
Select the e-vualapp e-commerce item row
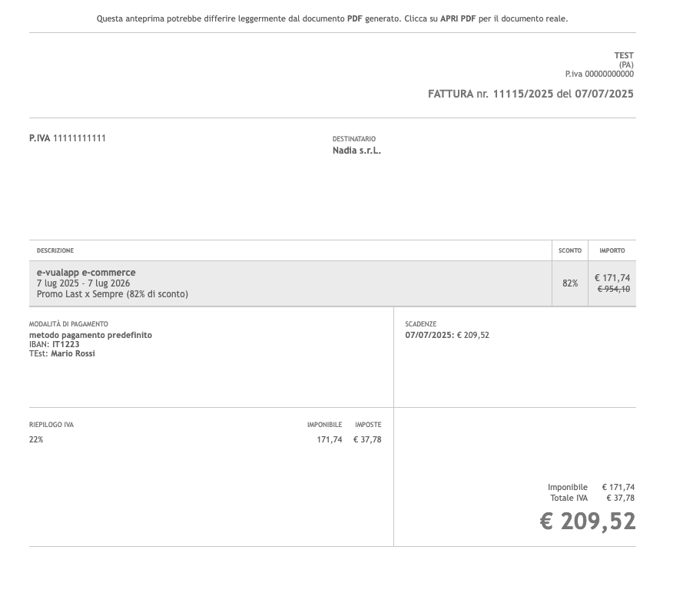(x=333, y=283)
